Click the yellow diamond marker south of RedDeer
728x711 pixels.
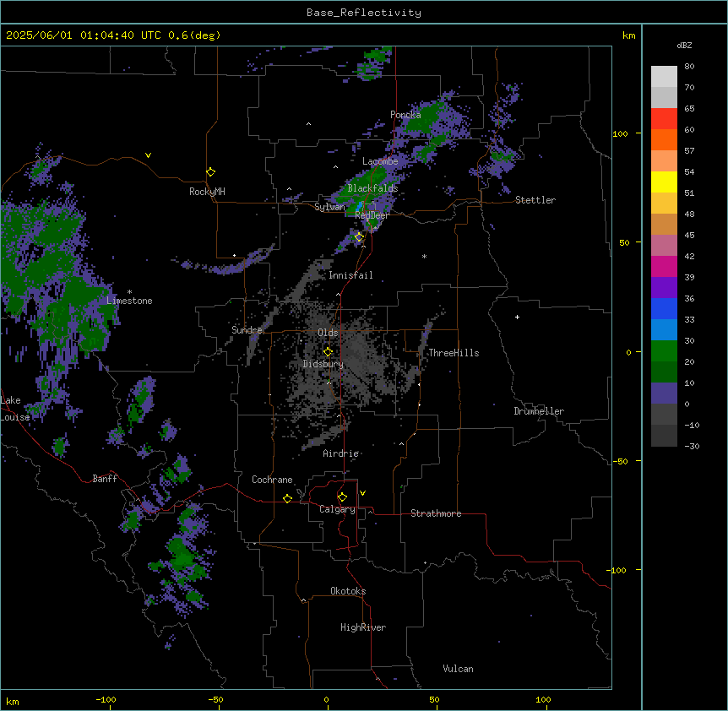point(359,237)
